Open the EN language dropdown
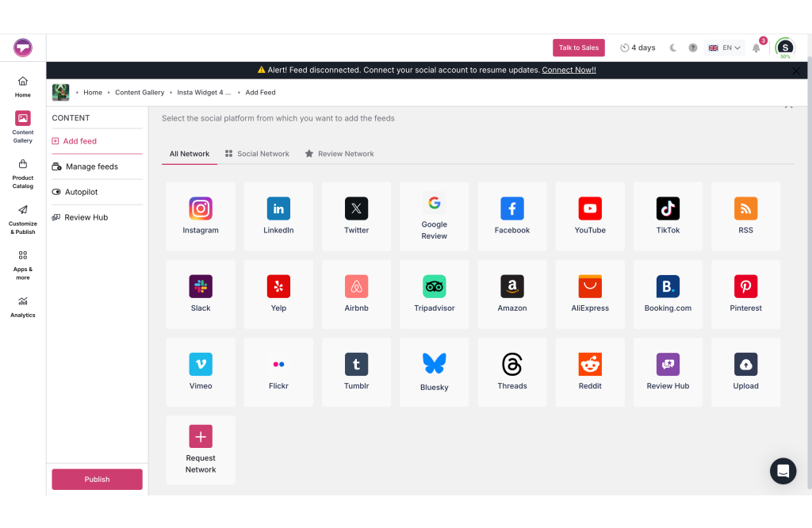Image resolution: width=812 pixels, height=528 pixels. (725, 48)
